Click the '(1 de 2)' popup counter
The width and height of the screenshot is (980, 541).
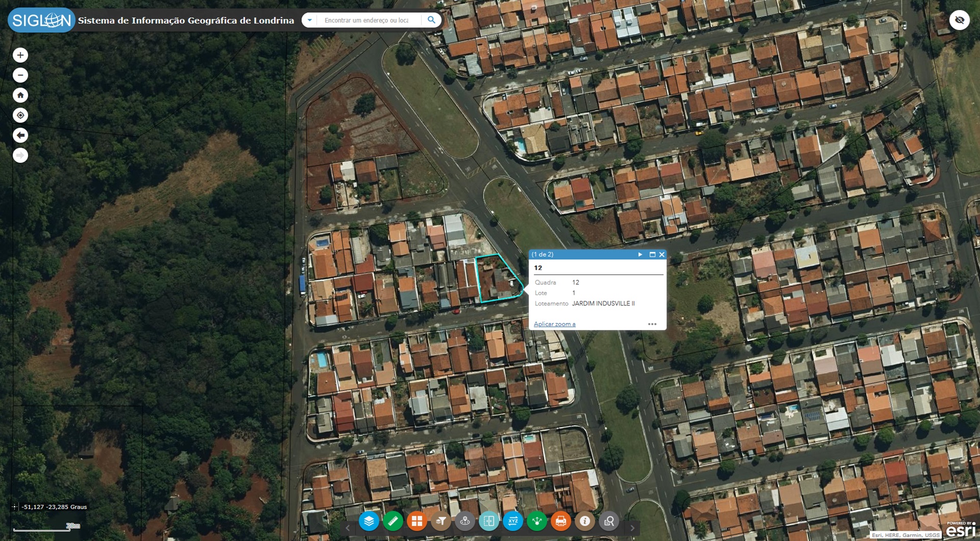coord(543,254)
